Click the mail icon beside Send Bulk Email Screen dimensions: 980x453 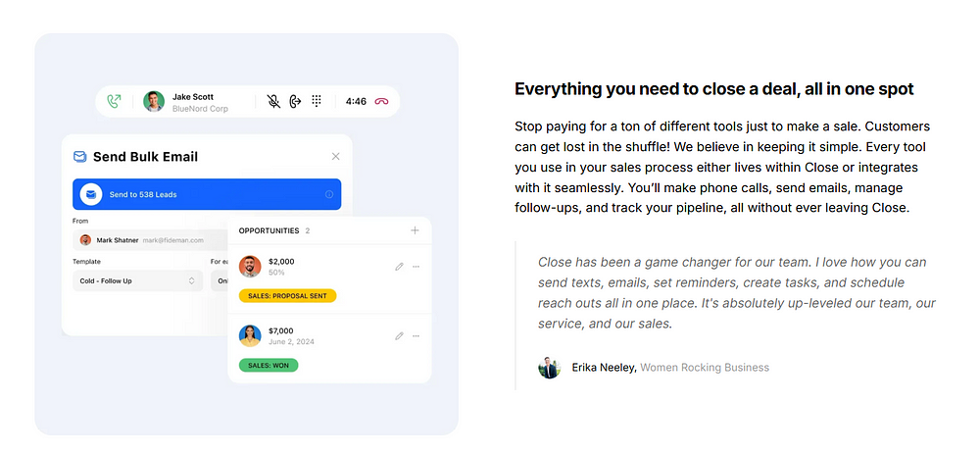click(79, 157)
